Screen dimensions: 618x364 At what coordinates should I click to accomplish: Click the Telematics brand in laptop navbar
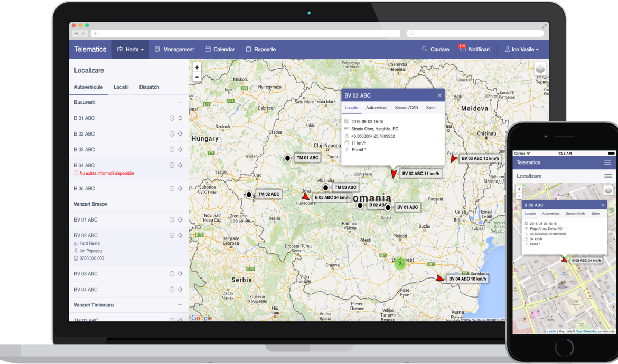(90, 49)
